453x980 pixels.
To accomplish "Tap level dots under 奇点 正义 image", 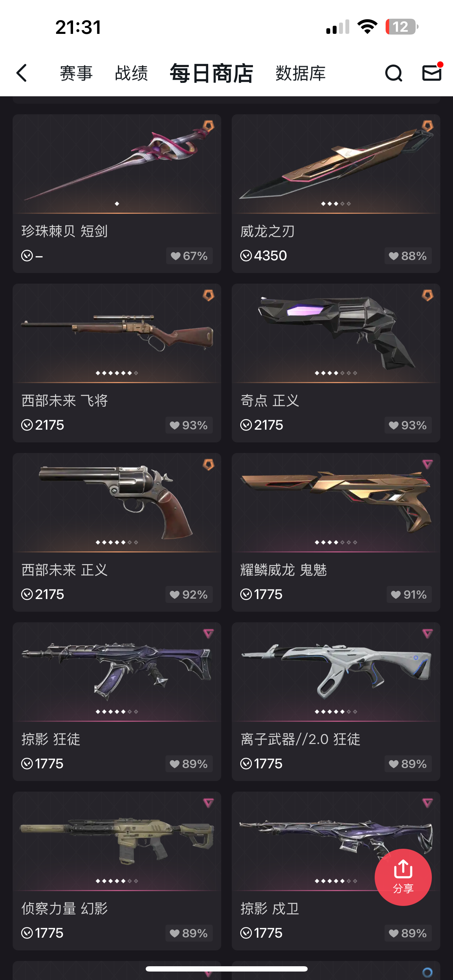I will click(336, 373).
